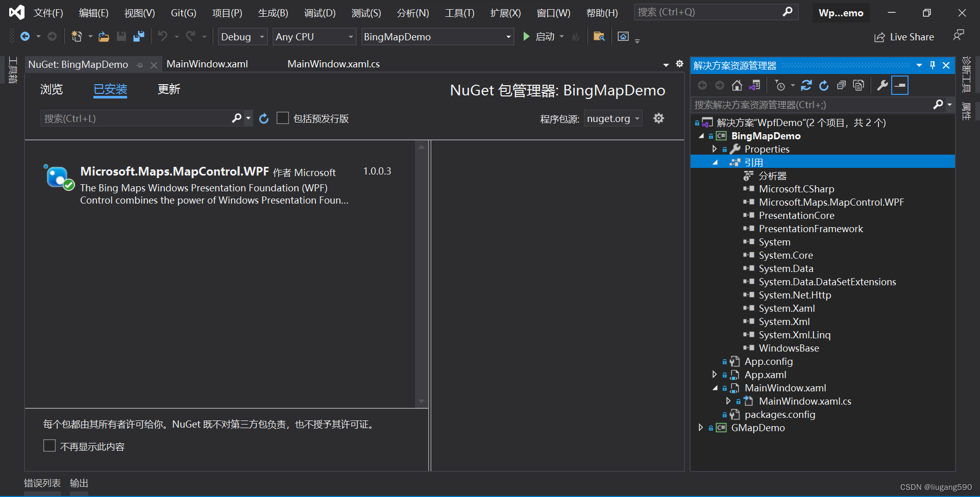Click the Collapse All icon in Solution Explorer
The width and height of the screenshot is (980, 497).
coord(841,85)
